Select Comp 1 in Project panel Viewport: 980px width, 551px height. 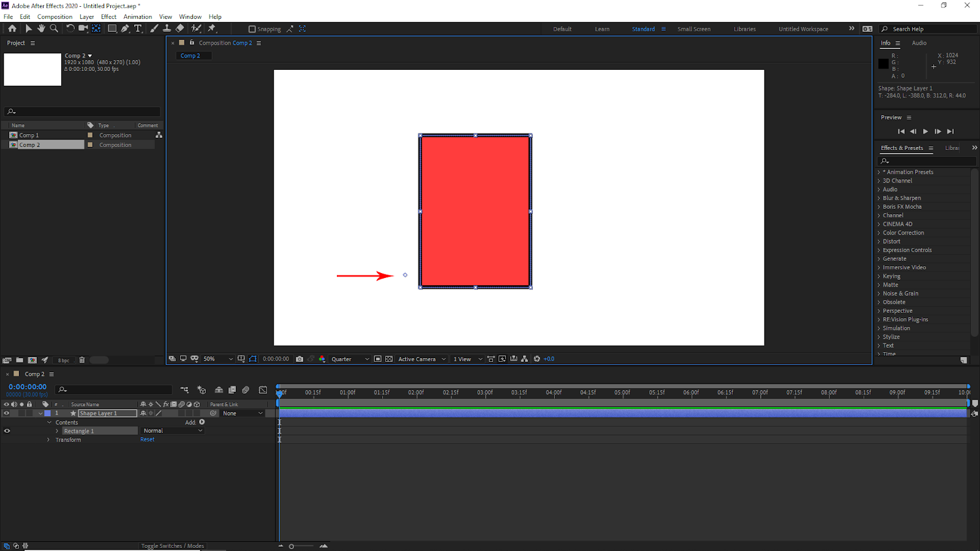pyautogui.click(x=29, y=135)
